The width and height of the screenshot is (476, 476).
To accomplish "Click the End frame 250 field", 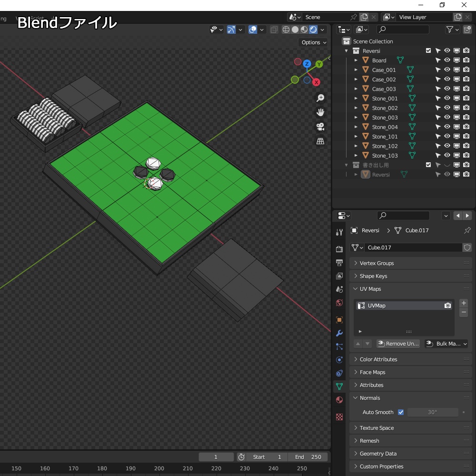I will click(308, 457).
